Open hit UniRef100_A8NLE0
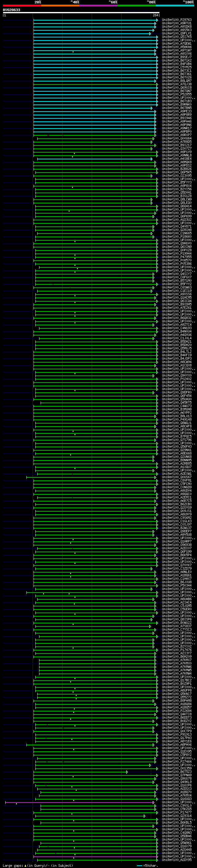The height and width of the screenshot is (868, 197). [177, 572]
